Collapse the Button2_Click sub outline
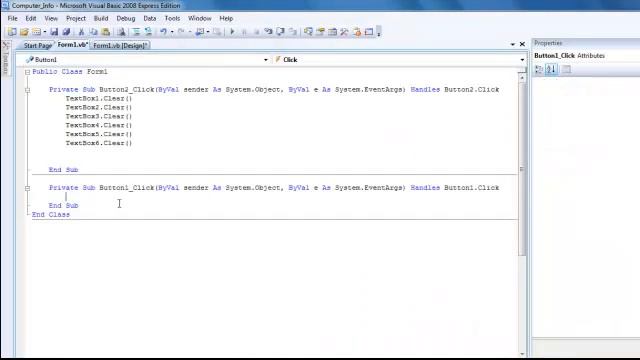The height and width of the screenshot is (360, 640). click(x=27, y=90)
